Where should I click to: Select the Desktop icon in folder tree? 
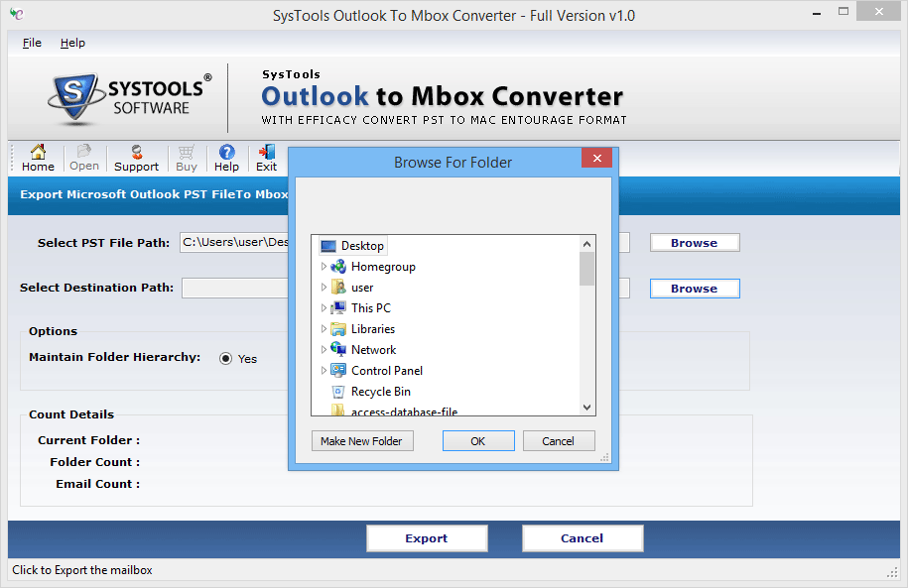[x=328, y=246]
